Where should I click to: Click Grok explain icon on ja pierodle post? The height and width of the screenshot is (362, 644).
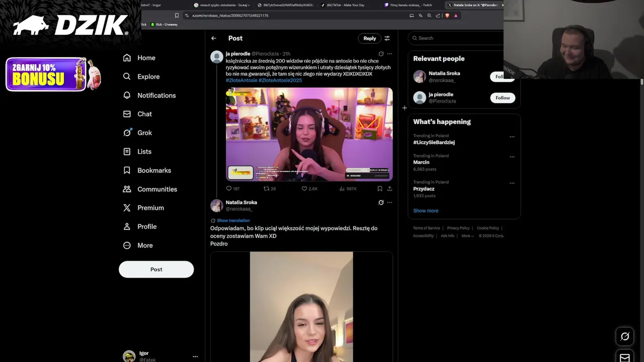(x=381, y=54)
